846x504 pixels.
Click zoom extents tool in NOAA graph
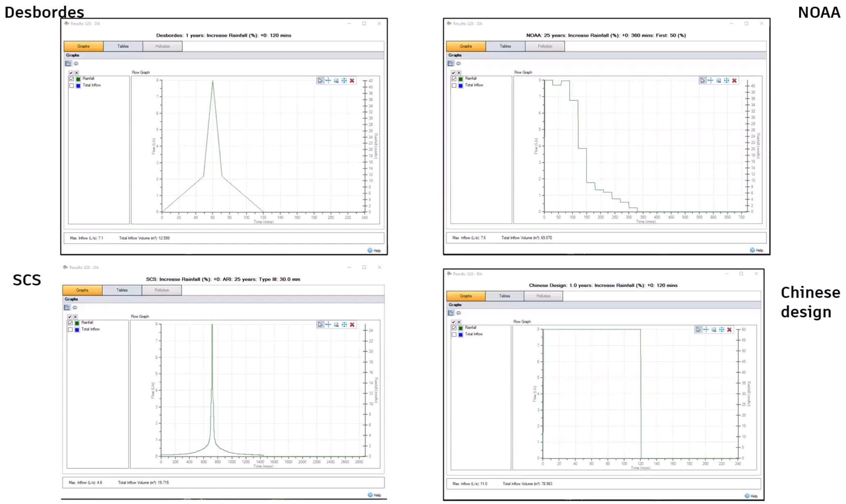pyautogui.click(x=726, y=80)
